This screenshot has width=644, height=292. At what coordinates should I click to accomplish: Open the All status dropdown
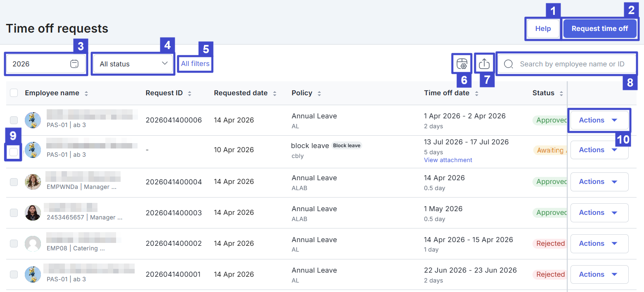(133, 64)
